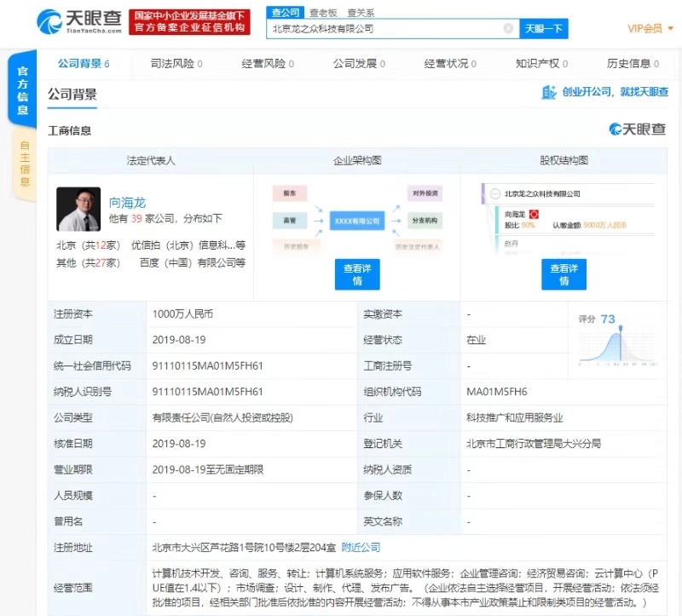Open the 公司发展 tab
Viewport: 682px width, 616px height.
tap(359, 64)
